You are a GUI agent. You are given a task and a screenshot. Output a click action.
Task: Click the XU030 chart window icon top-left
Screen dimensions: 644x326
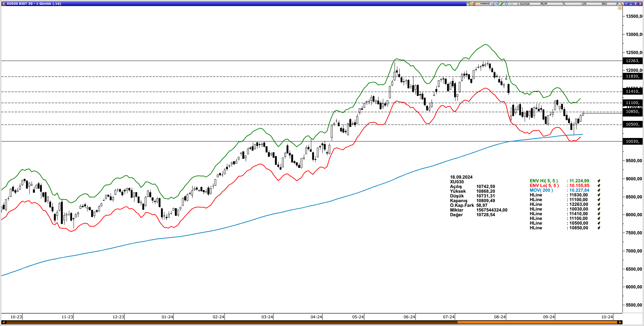pos(3,4)
